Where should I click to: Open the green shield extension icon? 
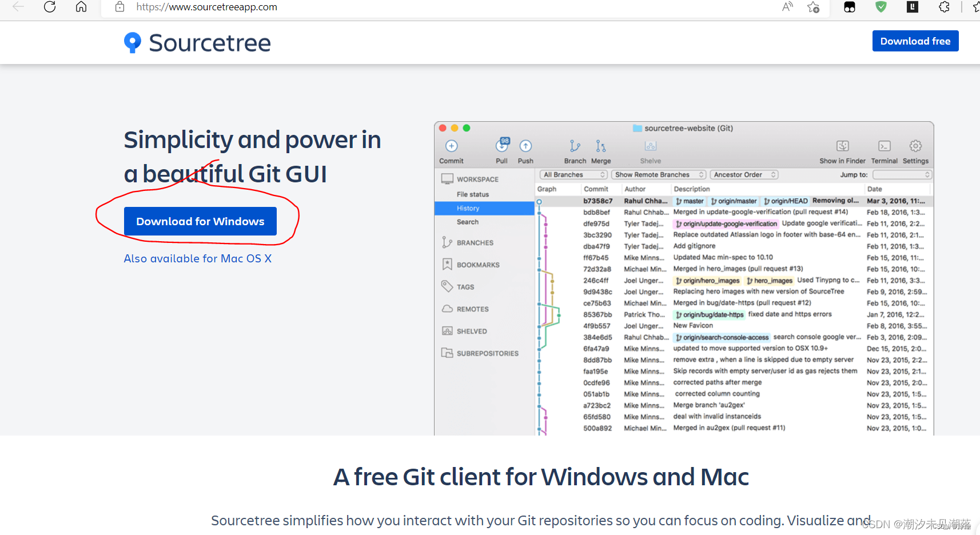coord(881,7)
